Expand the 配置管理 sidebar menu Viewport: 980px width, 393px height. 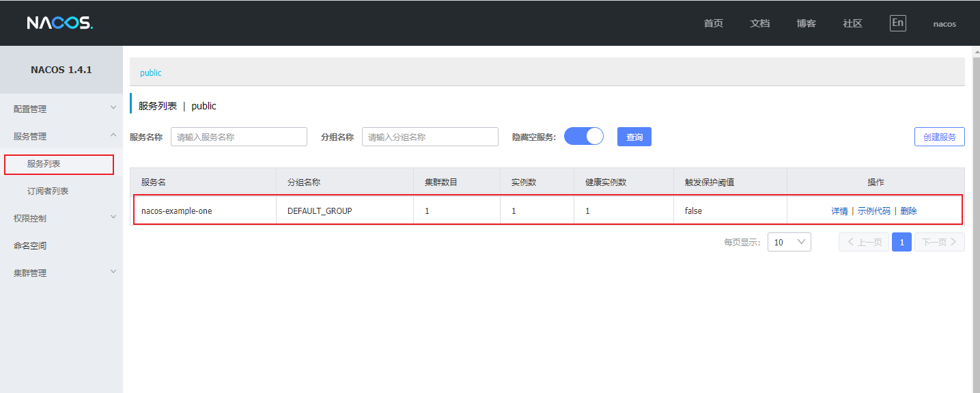[x=61, y=109]
